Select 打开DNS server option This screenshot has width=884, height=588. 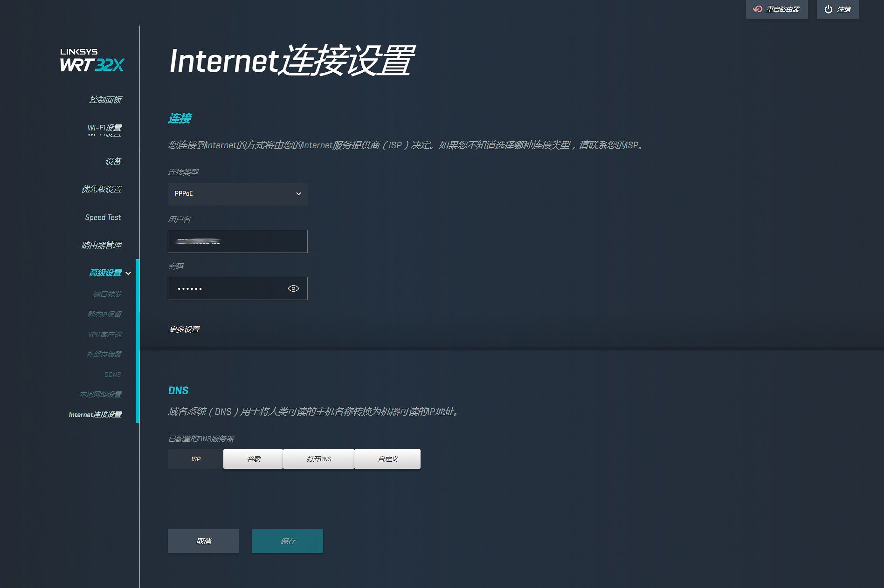pyautogui.click(x=319, y=459)
